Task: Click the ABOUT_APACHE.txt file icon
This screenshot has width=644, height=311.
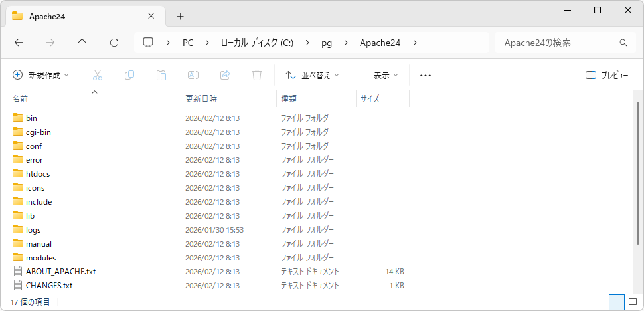Action: 18,271
